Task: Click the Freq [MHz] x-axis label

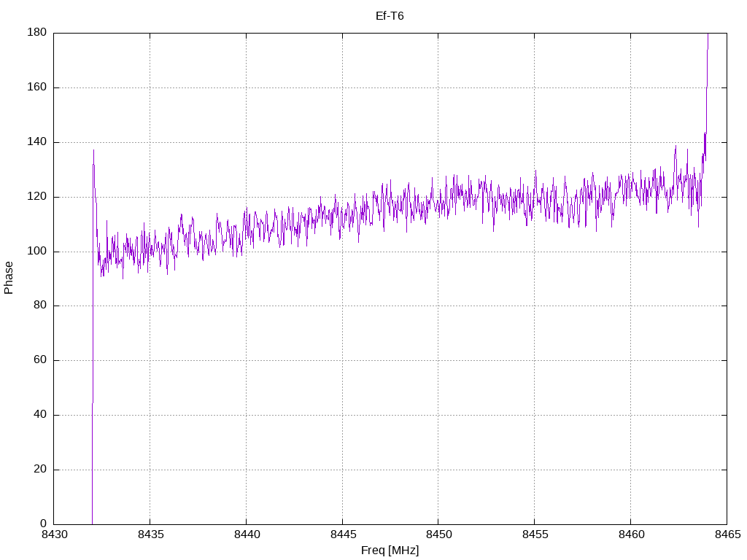Action: [x=390, y=551]
